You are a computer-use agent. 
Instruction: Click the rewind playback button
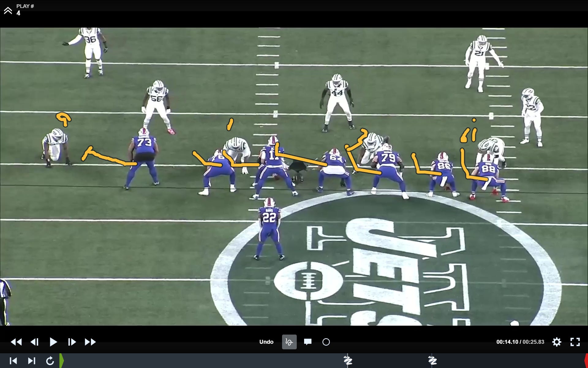point(16,342)
